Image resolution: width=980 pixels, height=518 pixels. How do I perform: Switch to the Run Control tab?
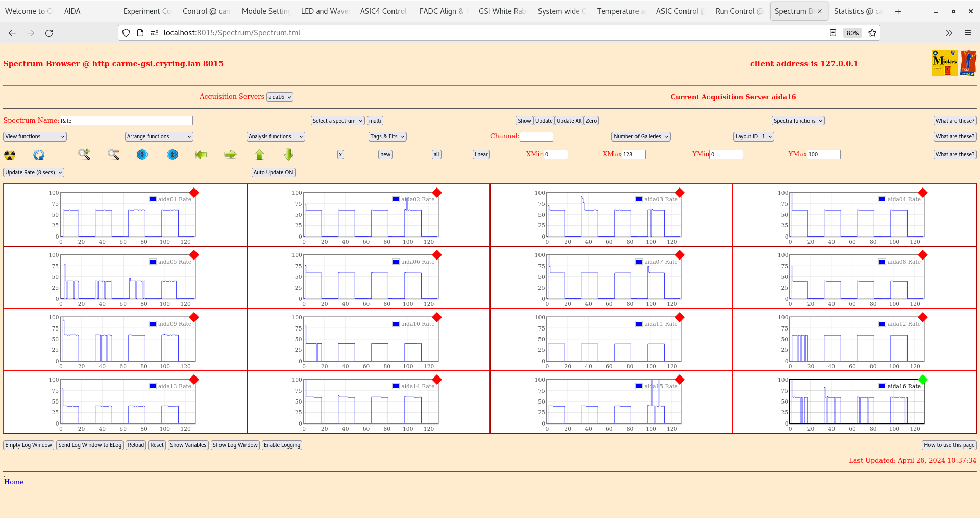pyautogui.click(x=738, y=11)
